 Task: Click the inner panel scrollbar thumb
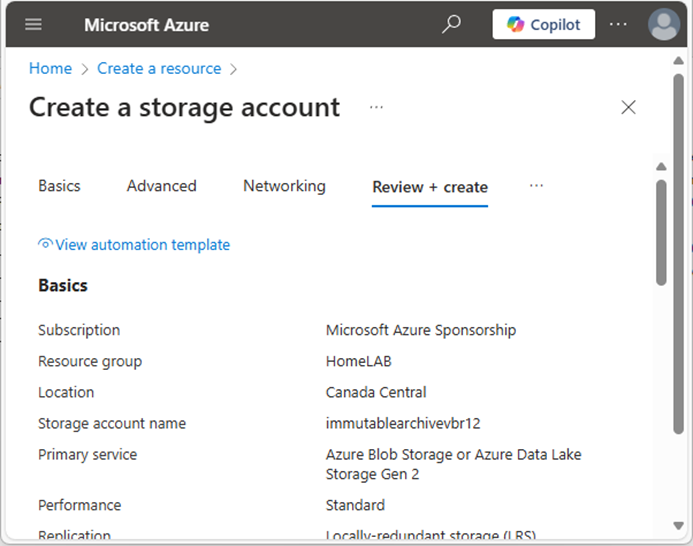pos(661,233)
